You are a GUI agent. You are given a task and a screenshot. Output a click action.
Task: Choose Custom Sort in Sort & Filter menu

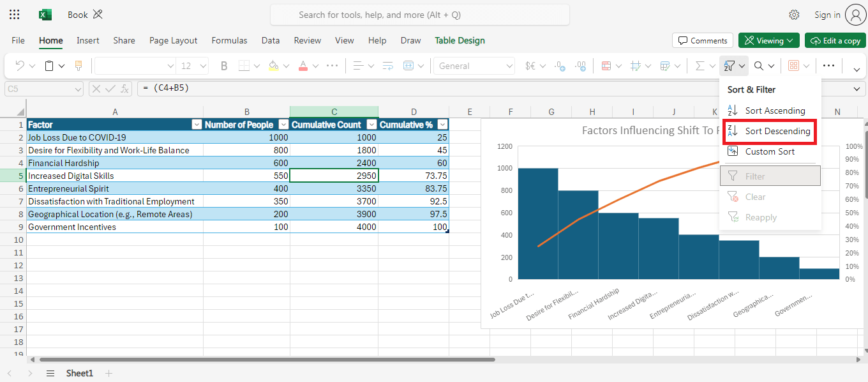pyautogui.click(x=770, y=151)
